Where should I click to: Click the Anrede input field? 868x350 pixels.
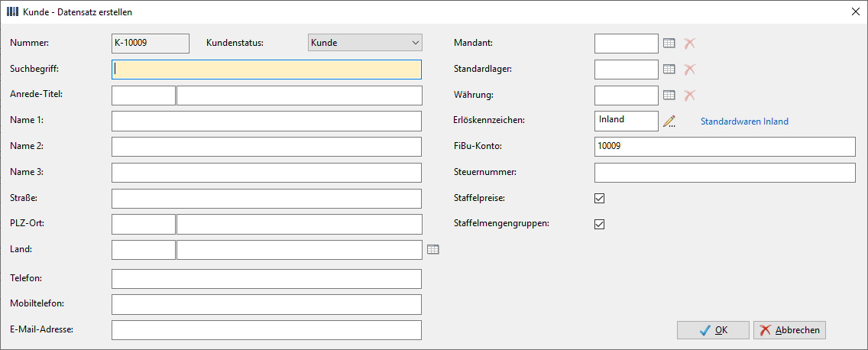click(x=144, y=96)
